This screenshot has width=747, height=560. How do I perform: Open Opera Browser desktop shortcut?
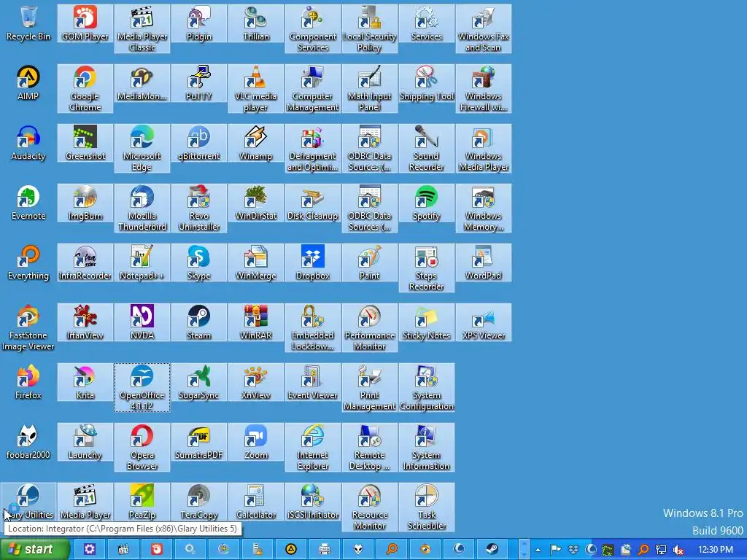point(142,448)
